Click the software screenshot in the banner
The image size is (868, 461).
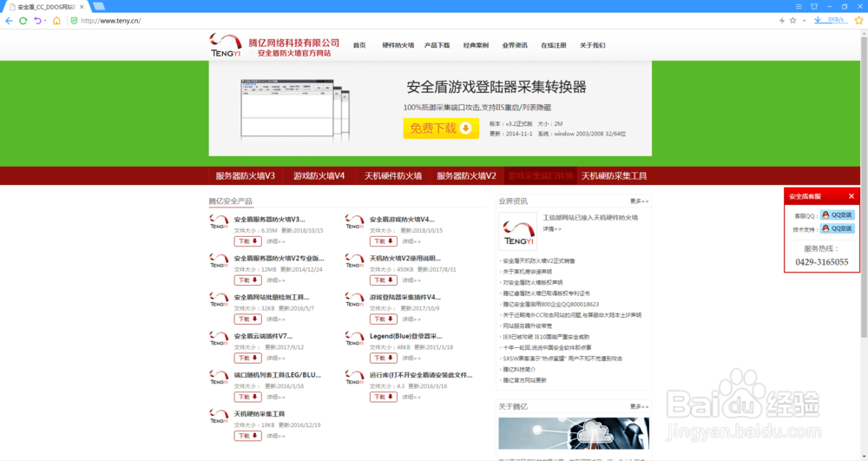295,109
